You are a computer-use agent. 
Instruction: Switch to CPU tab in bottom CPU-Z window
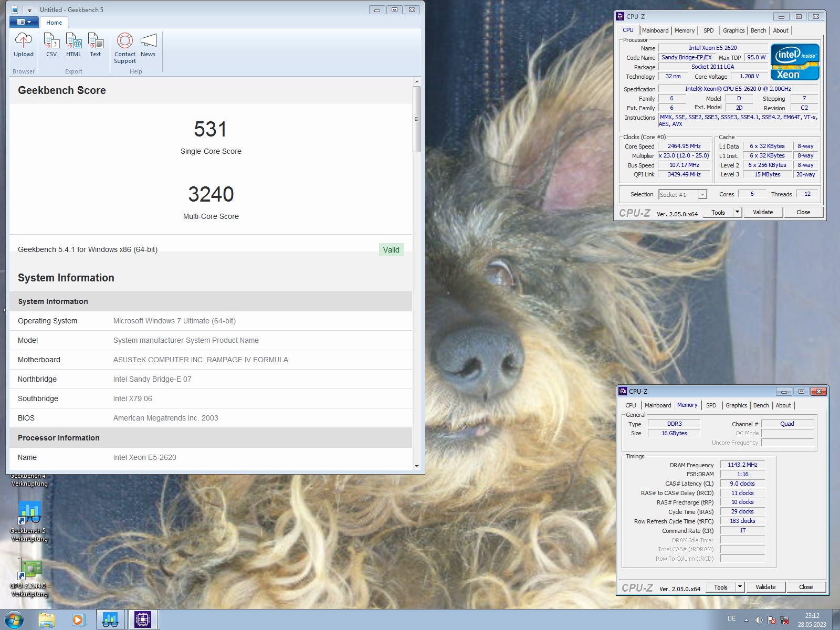(631, 405)
